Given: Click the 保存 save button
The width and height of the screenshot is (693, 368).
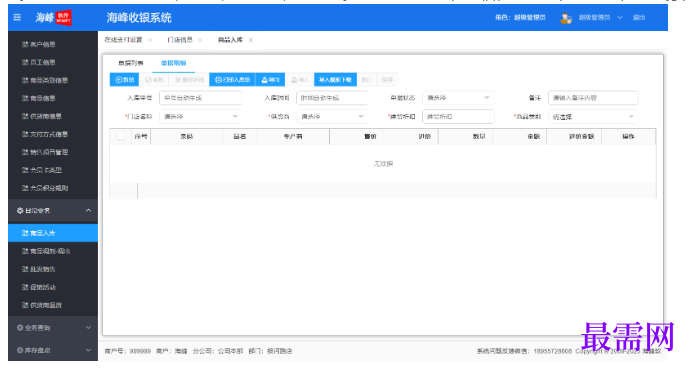Looking at the screenshot, I should tap(387, 80).
